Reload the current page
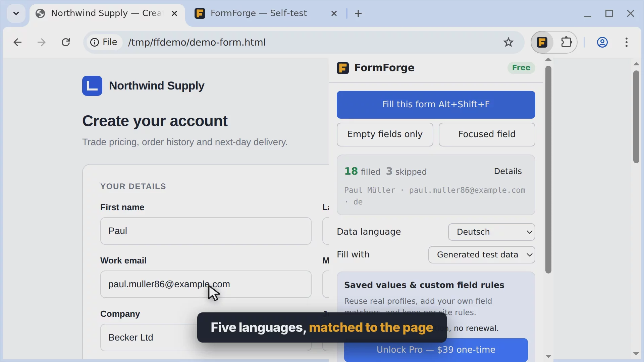This screenshot has height=362, width=644. (66, 42)
